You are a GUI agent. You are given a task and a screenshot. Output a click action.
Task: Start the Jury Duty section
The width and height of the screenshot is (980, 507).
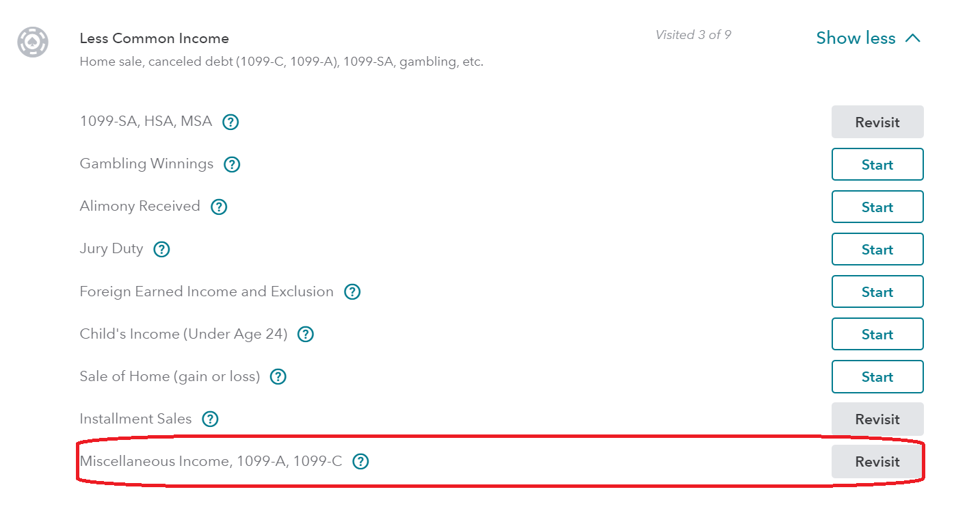pos(877,250)
